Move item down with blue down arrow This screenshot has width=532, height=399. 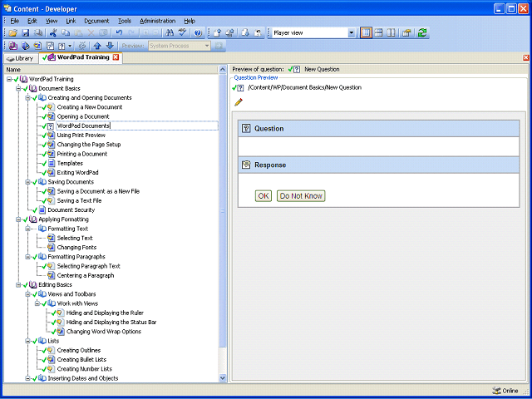[110, 46]
